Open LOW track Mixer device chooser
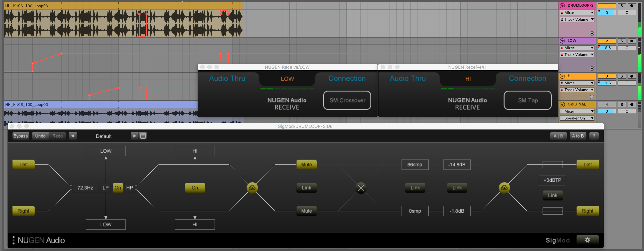Image resolution: width=644 pixels, height=251 pixels. click(577, 48)
